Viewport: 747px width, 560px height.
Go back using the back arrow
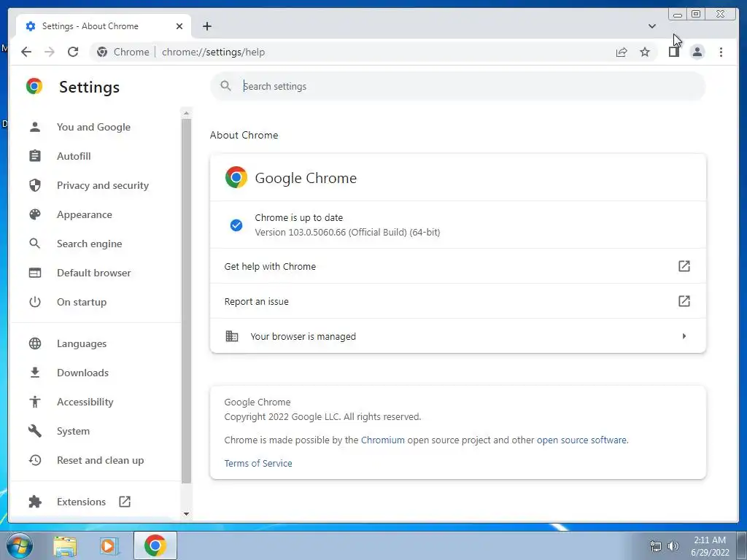pyautogui.click(x=26, y=52)
